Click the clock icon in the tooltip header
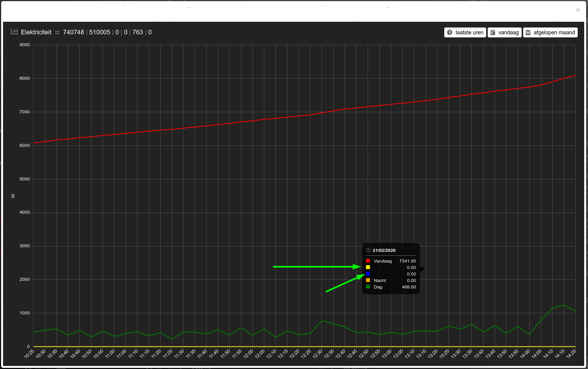Image resolution: width=588 pixels, height=369 pixels. pyautogui.click(x=368, y=250)
